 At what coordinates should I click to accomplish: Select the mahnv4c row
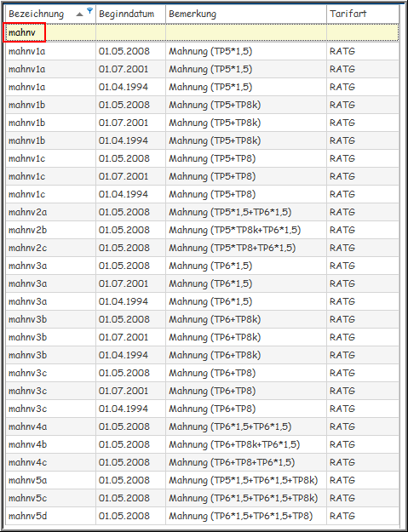tap(203, 462)
